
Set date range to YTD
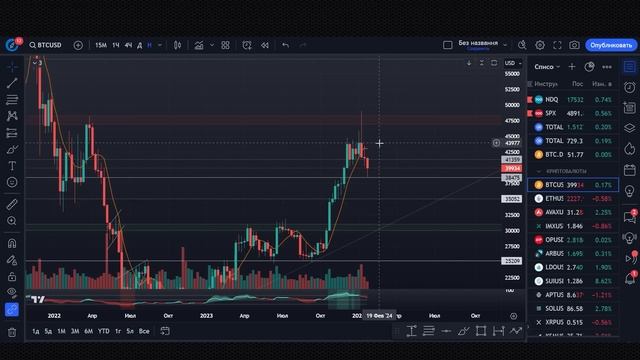pos(104,331)
